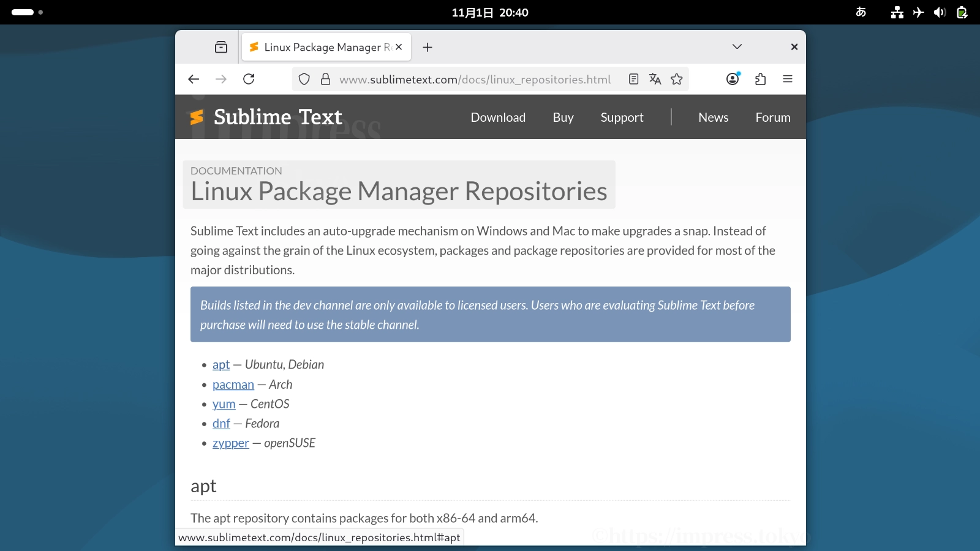The image size is (980, 551).
Task: Toggle reader view in address bar
Action: 634,79
